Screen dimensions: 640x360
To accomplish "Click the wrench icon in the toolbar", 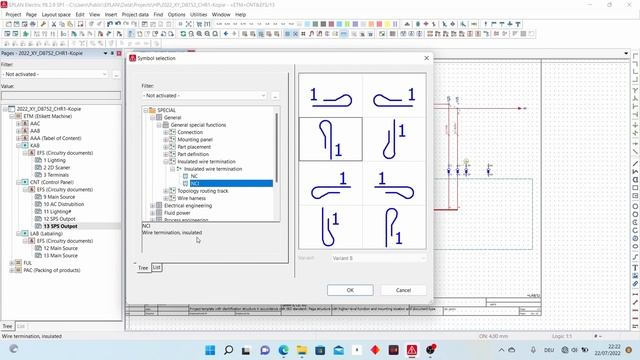I will click(x=43, y=24).
